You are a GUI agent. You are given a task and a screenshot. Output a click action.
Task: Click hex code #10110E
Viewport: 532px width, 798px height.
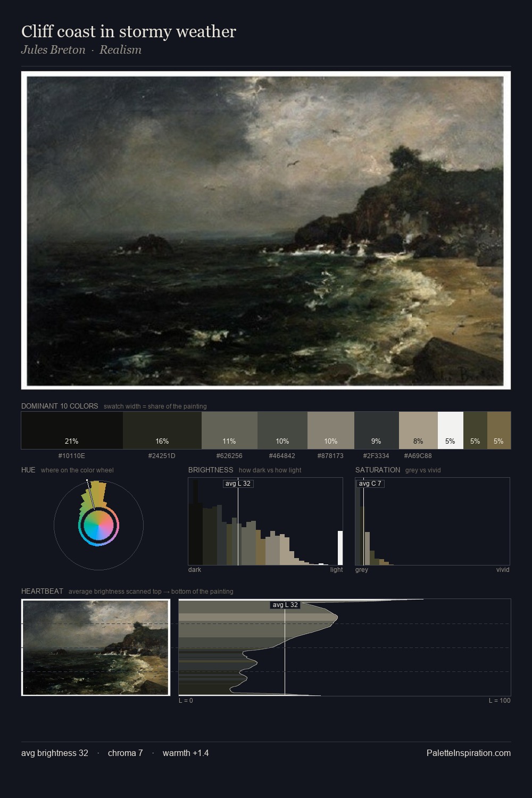pos(72,456)
